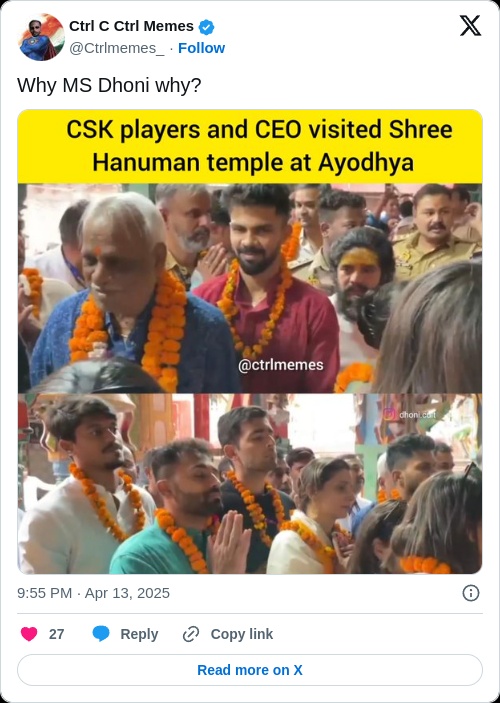Open the @Ctrlmemes_ handle link
Screen dimensions: 500x703
click(117, 48)
